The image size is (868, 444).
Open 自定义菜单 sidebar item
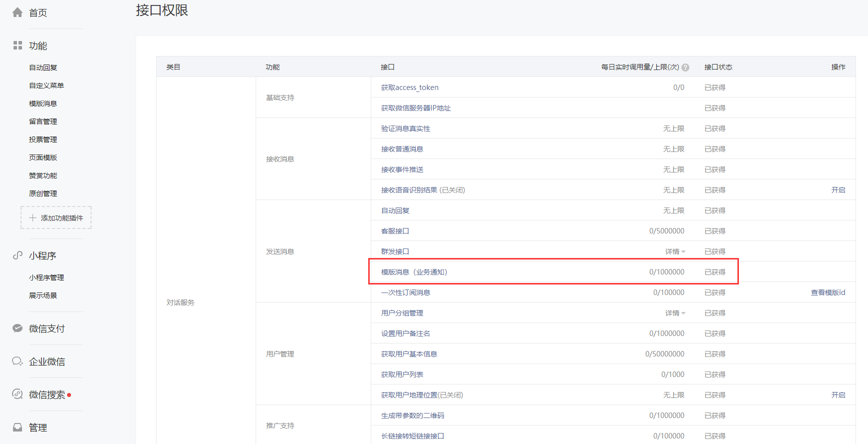click(47, 85)
